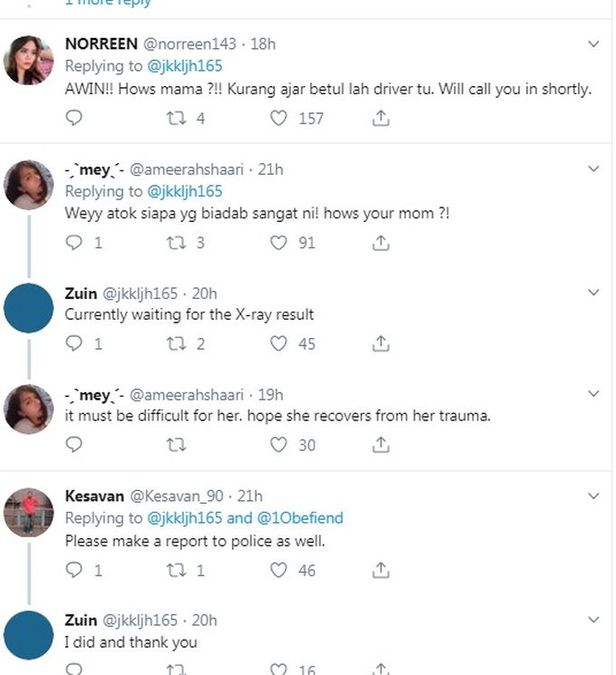Viewport: 616px width, 675px height.
Task: Like mey's tweet with 30 likes
Action: click(x=279, y=445)
